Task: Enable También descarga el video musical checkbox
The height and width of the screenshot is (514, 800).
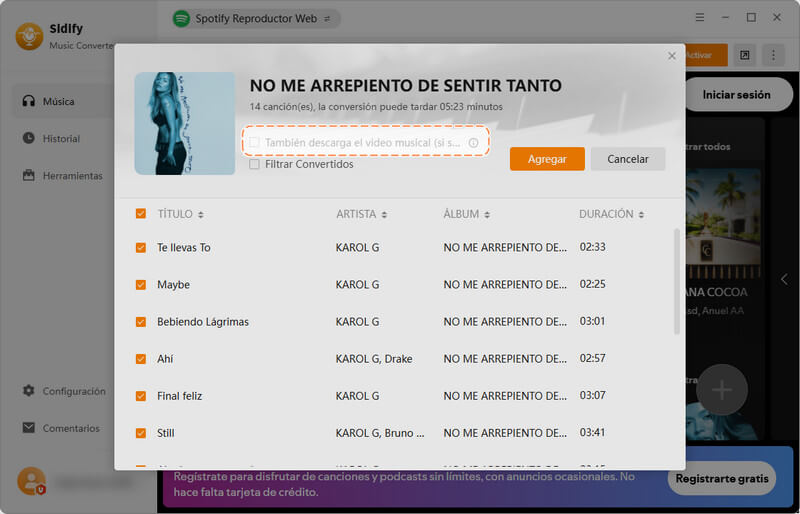Action: pyautogui.click(x=254, y=142)
